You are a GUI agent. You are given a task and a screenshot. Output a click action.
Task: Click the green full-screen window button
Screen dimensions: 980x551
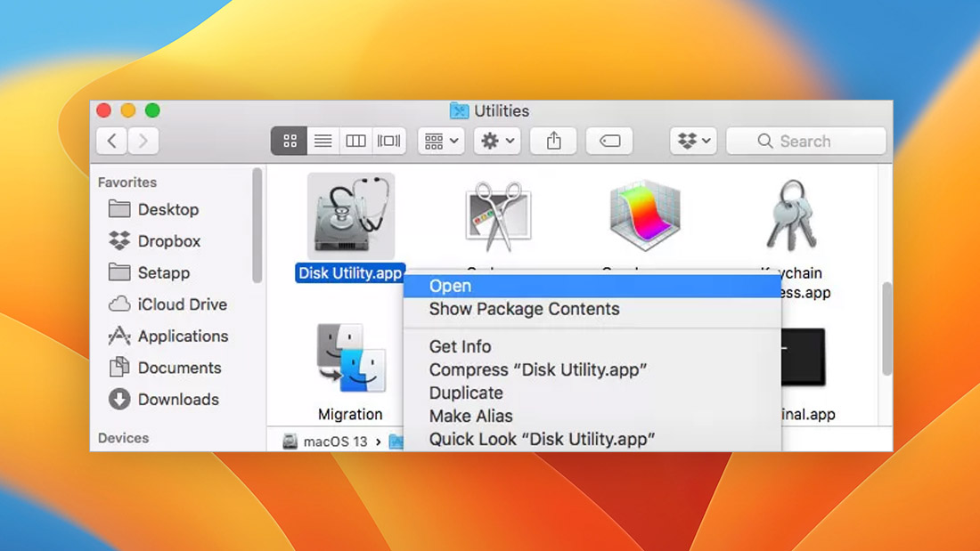[152, 110]
